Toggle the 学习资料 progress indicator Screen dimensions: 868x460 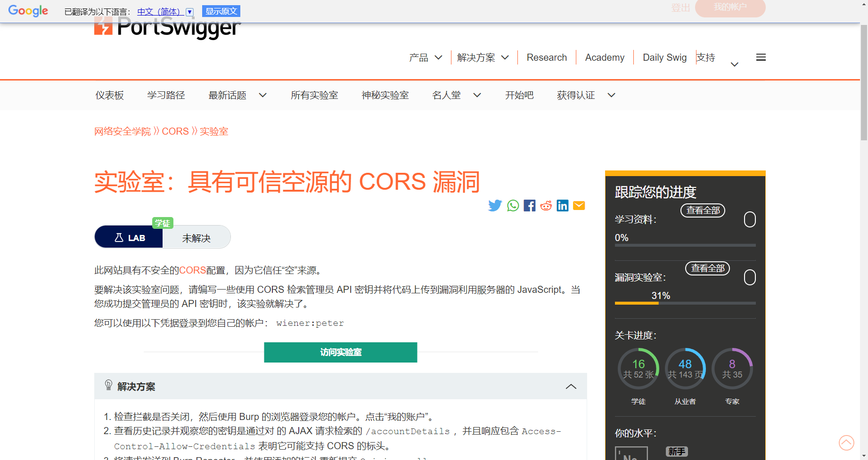(750, 219)
